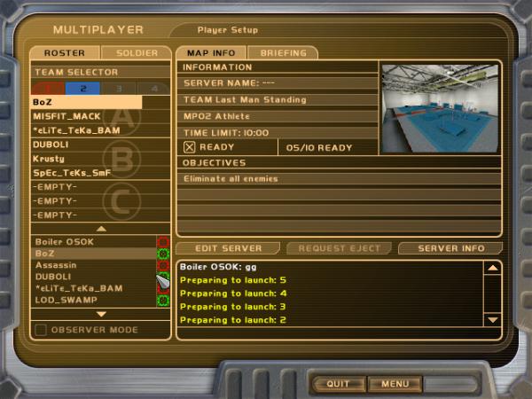Select team 4 in the team selector
Image resolution: width=532 pixels, height=399 pixels.
[153, 88]
